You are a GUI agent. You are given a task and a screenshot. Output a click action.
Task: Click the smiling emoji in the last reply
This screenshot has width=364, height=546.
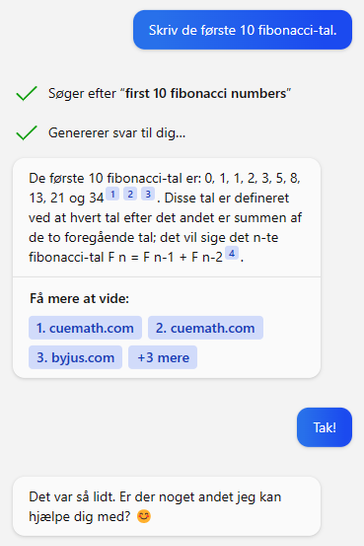(x=144, y=516)
